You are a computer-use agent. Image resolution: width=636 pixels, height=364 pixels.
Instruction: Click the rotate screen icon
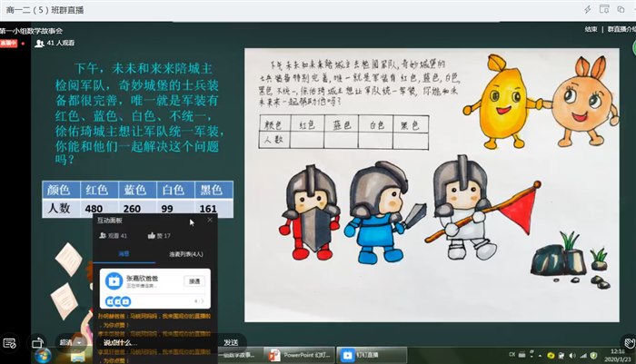tap(37, 343)
